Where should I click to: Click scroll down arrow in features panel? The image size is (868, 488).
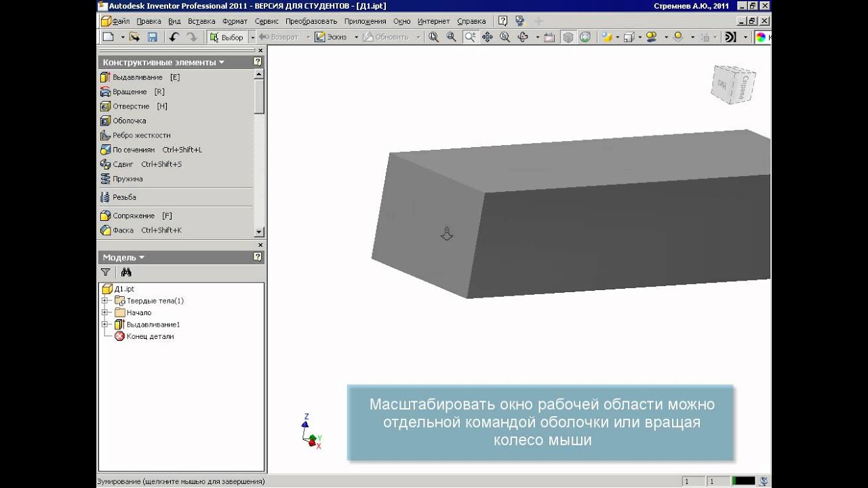259,232
